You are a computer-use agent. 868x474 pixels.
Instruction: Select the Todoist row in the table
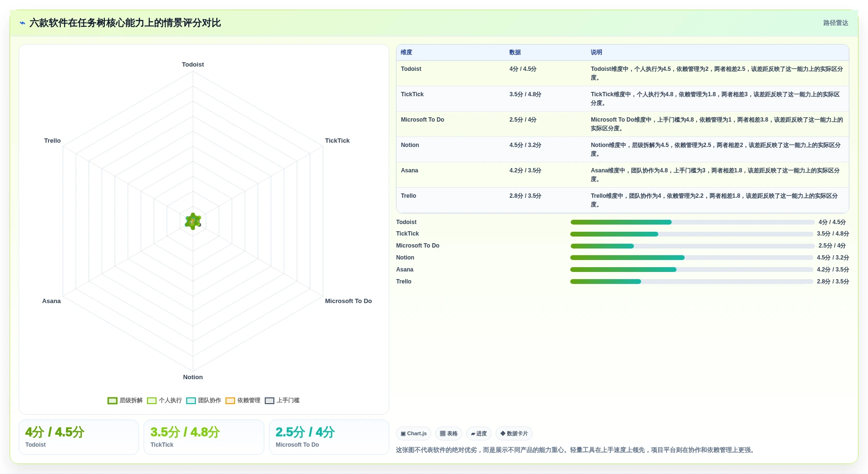pos(622,73)
